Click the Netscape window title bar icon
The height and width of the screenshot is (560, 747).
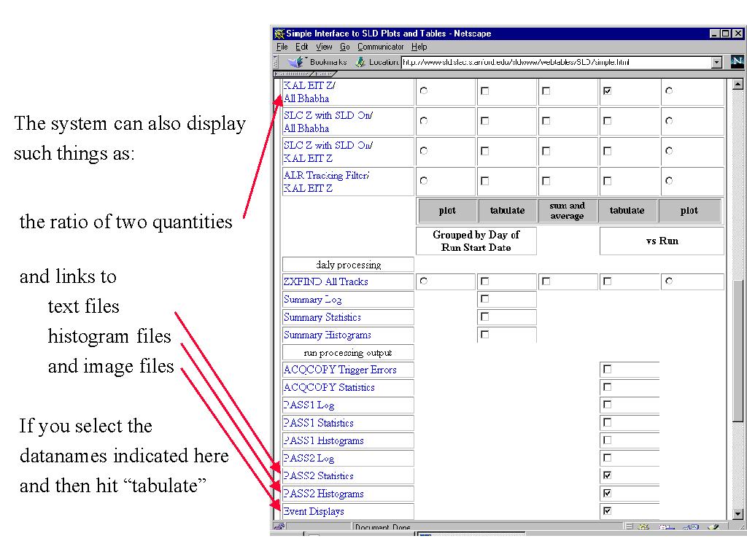tap(279, 34)
